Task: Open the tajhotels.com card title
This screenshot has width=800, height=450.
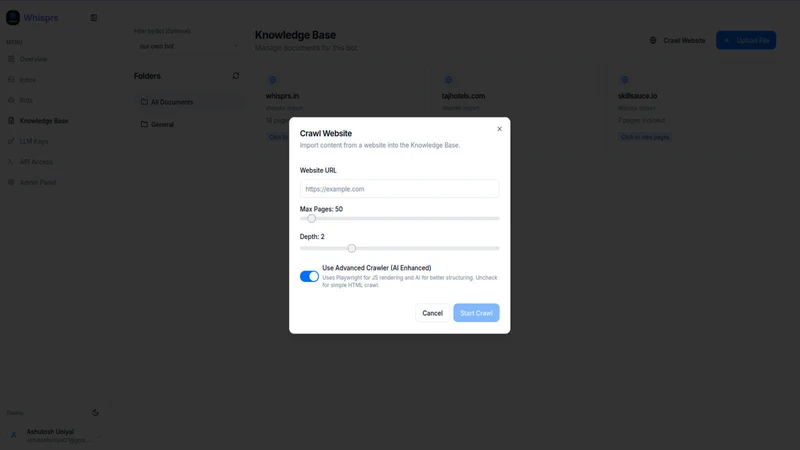Action: (463, 96)
